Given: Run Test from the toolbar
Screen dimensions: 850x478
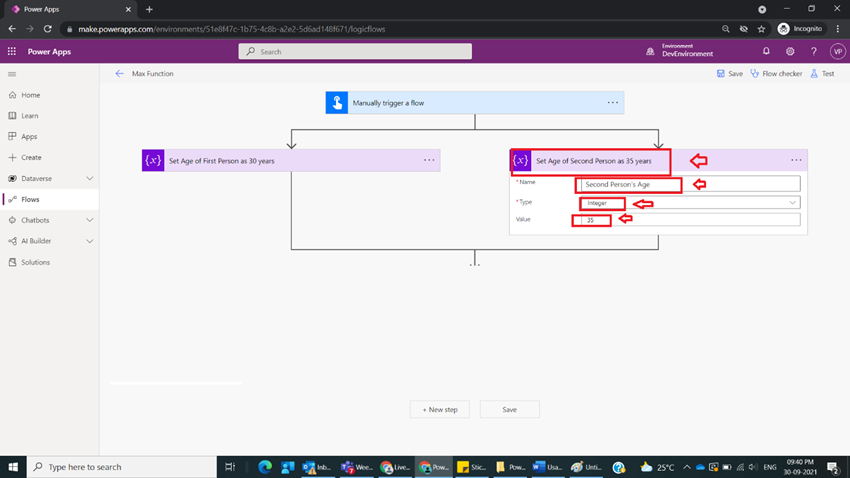Looking at the screenshot, I should [822, 74].
